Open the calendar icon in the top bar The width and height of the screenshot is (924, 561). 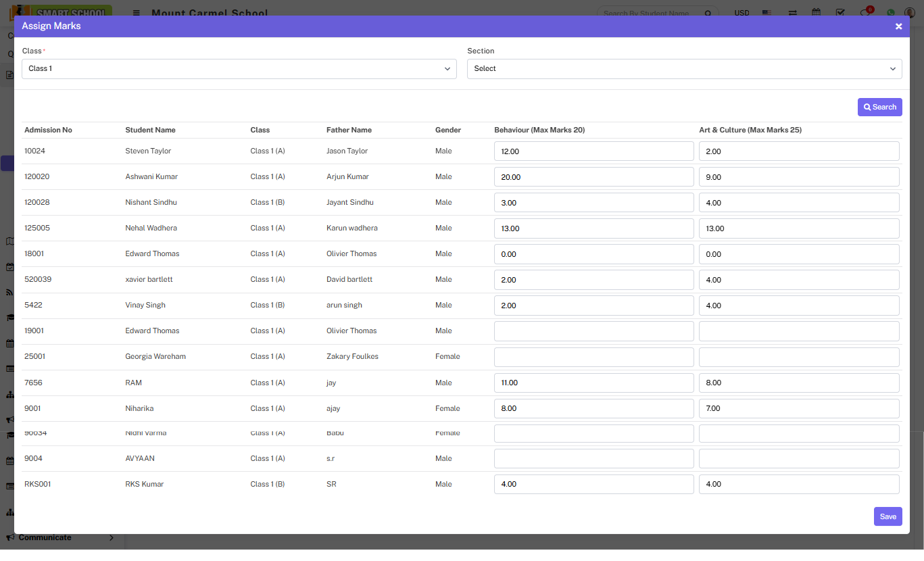(x=816, y=12)
